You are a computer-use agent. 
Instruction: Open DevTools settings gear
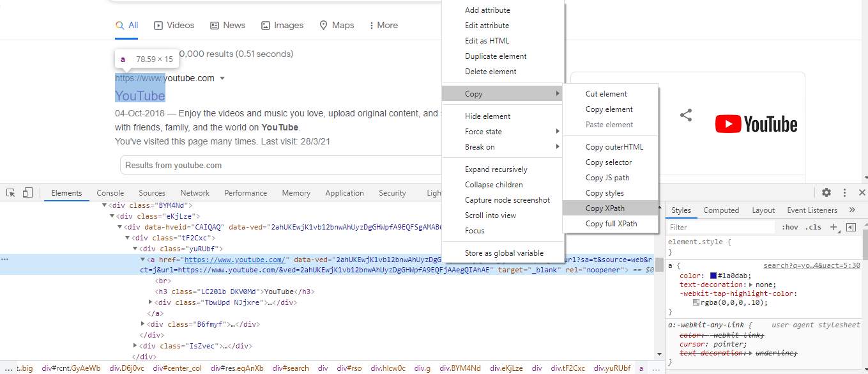[826, 192]
